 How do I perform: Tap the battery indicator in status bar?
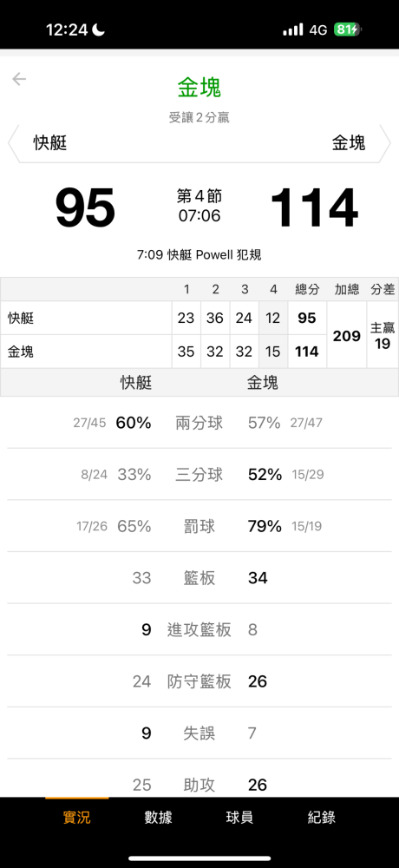[x=346, y=30]
